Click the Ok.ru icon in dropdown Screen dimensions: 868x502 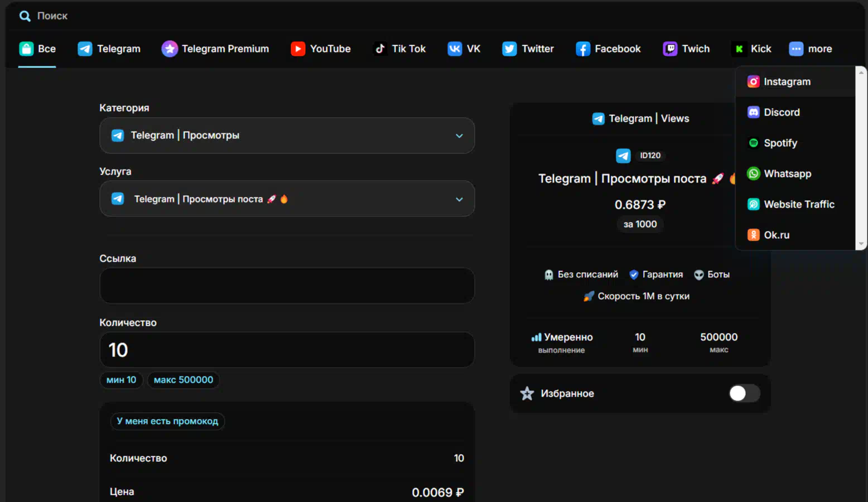coord(753,235)
